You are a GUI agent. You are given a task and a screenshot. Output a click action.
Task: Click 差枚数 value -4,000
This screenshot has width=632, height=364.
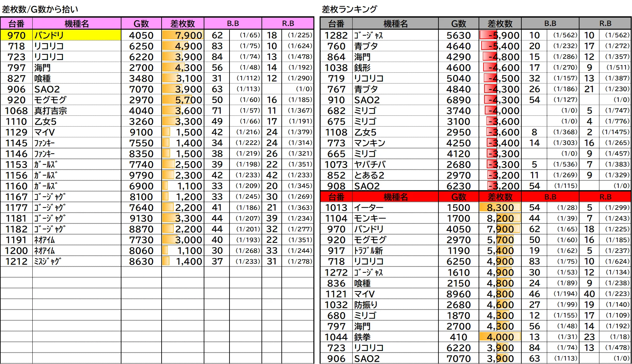504,111
